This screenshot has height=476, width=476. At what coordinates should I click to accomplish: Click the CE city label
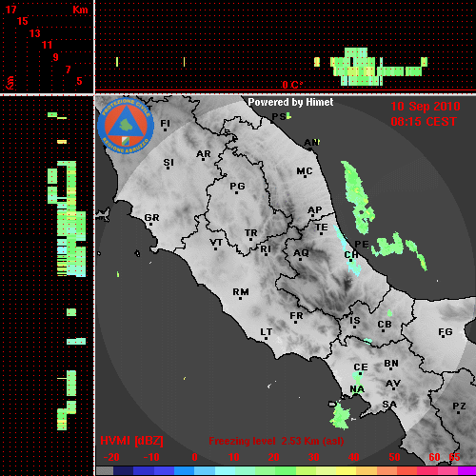[361, 367]
